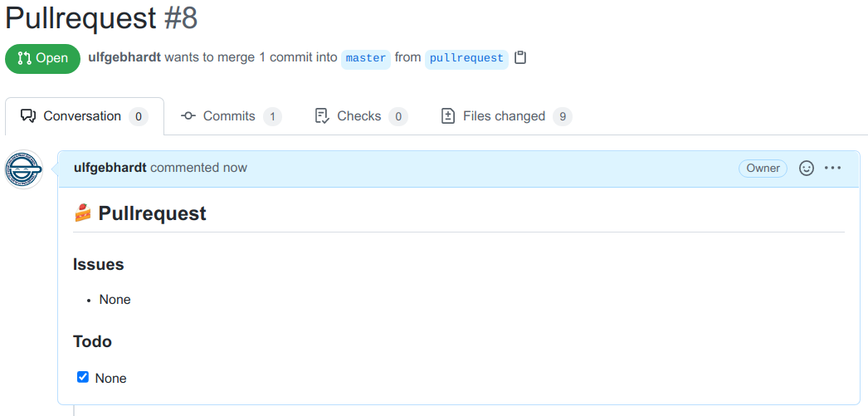Switch to the Files changed tab

click(504, 116)
